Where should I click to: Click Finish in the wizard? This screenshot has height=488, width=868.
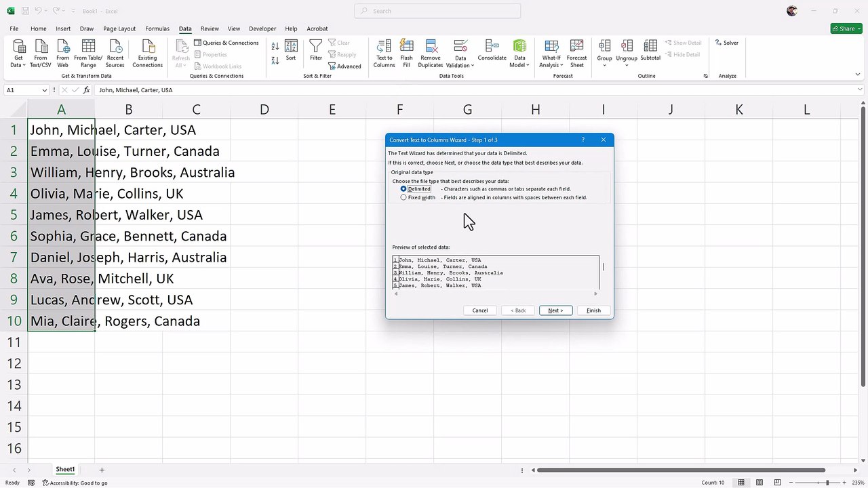[x=593, y=310]
